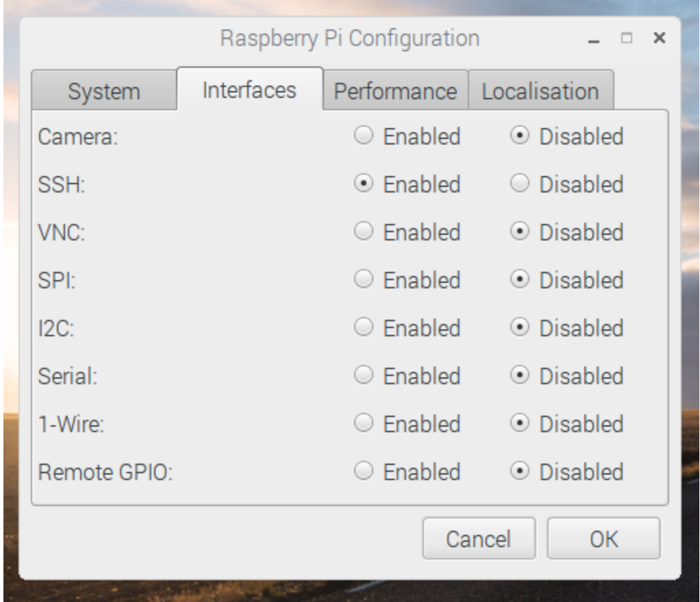The height and width of the screenshot is (602, 700).
Task: Select the Interfaces tab
Action: [x=249, y=89]
